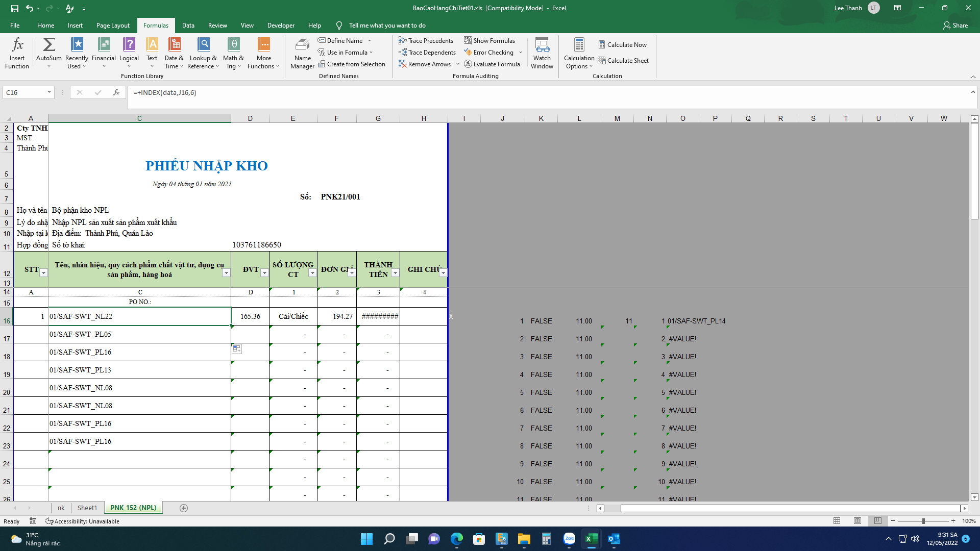Expand the formula bar
980x551 pixels.
pyautogui.click(x=973, y=92)
